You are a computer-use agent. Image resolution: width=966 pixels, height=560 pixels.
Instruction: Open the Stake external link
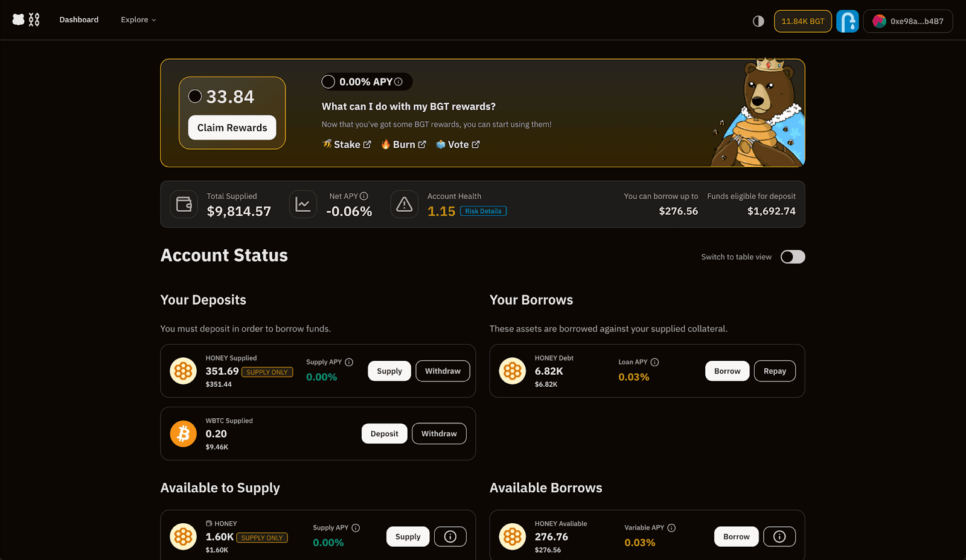point(347,144)
